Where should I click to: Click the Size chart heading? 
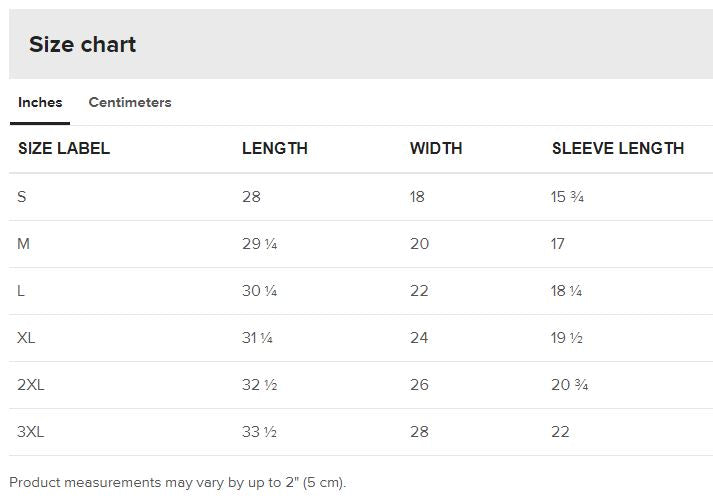pyautogui.click(x=82, y=44)
